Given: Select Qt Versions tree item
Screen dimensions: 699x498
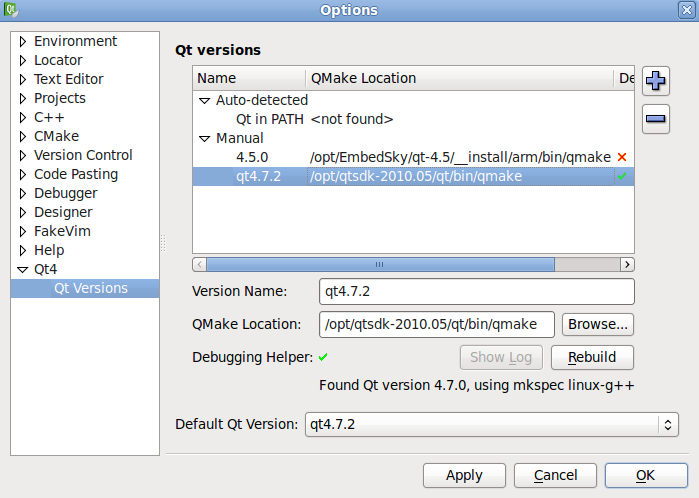Looking at the screenshot, I should point(90,288).
